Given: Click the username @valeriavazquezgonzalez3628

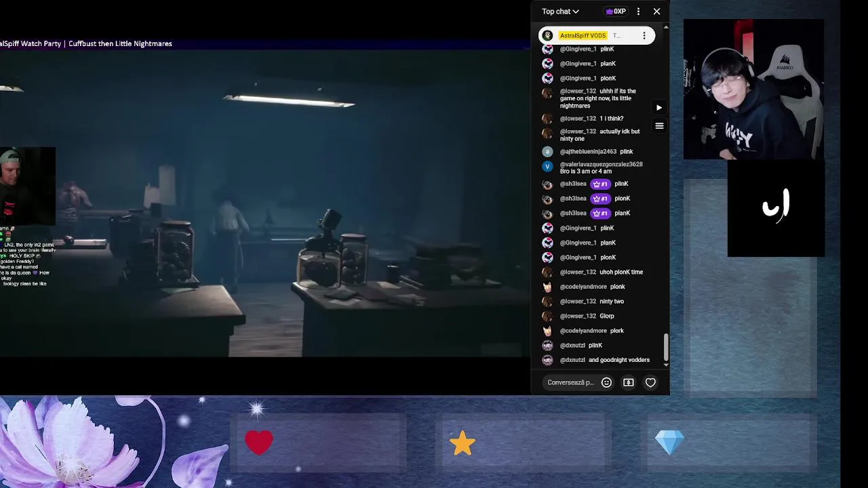Looking at the screenshot, I should click(x=601, y=164).
